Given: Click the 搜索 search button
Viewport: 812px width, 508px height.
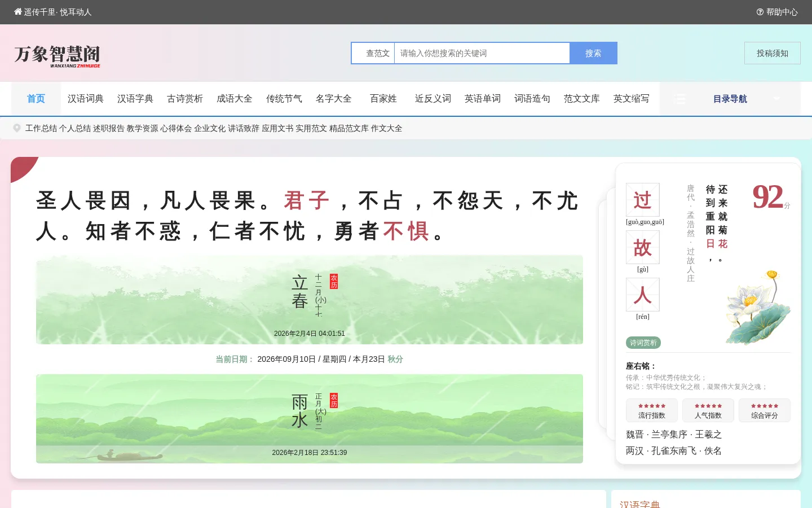Looking at the screenshot, I should point(593,53).
